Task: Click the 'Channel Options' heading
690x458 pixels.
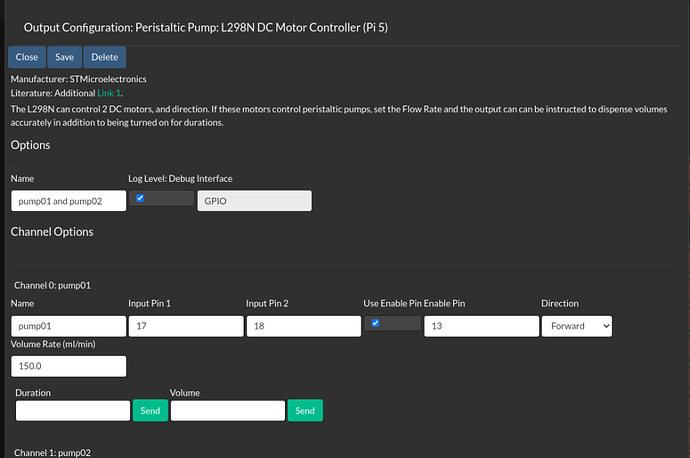Action: pos(52,232)
